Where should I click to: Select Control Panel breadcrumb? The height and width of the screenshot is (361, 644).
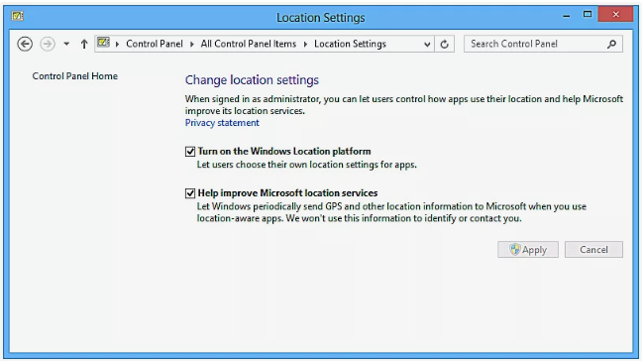click(x=155, y=44)
